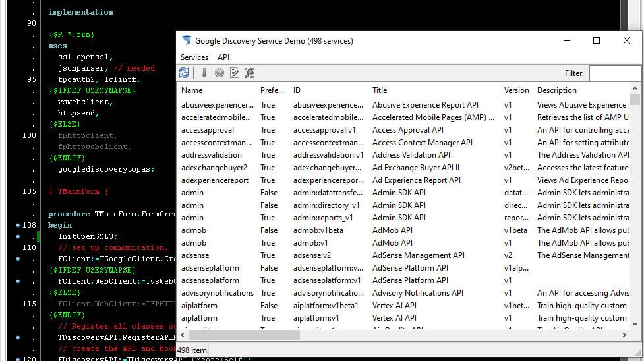
Task: Click the edit document toolbar icon
Action: (235, 73)
